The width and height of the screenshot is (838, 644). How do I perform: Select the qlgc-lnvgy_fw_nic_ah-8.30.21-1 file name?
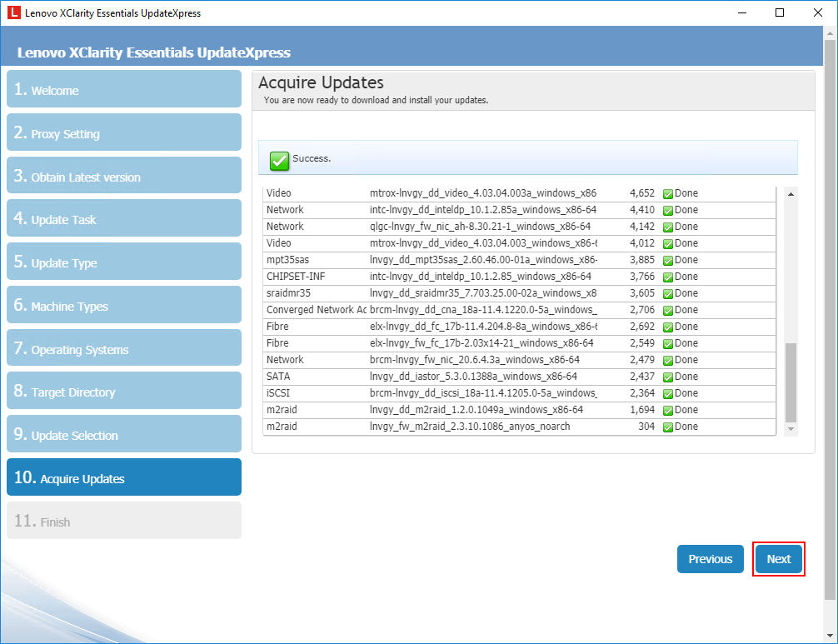click(480, 226)
